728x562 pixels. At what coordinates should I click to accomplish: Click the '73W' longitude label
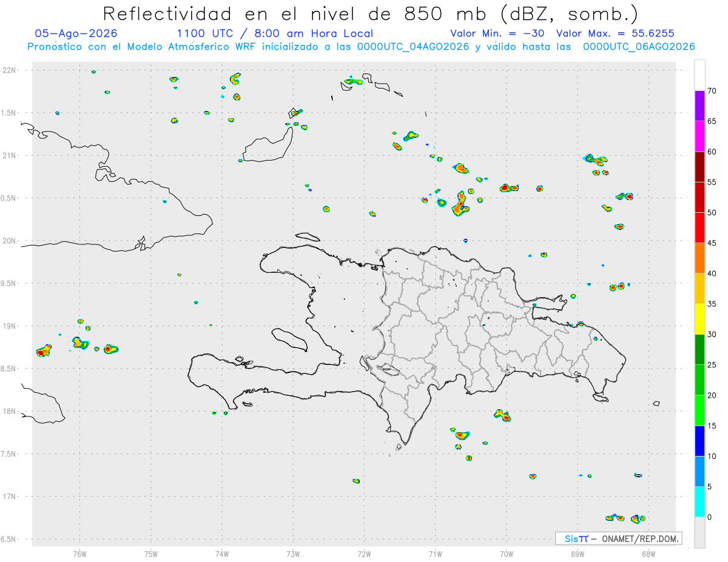[x=293, y=554]
